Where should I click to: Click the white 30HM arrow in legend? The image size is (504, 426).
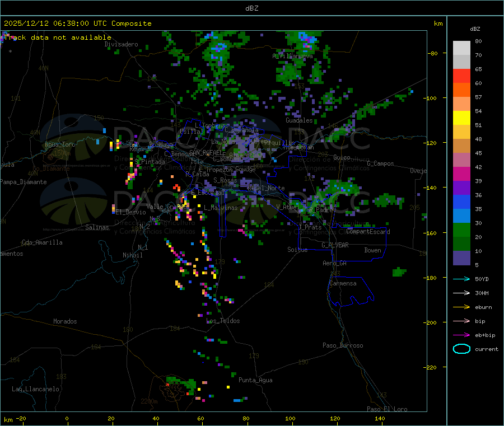[461, 293]
